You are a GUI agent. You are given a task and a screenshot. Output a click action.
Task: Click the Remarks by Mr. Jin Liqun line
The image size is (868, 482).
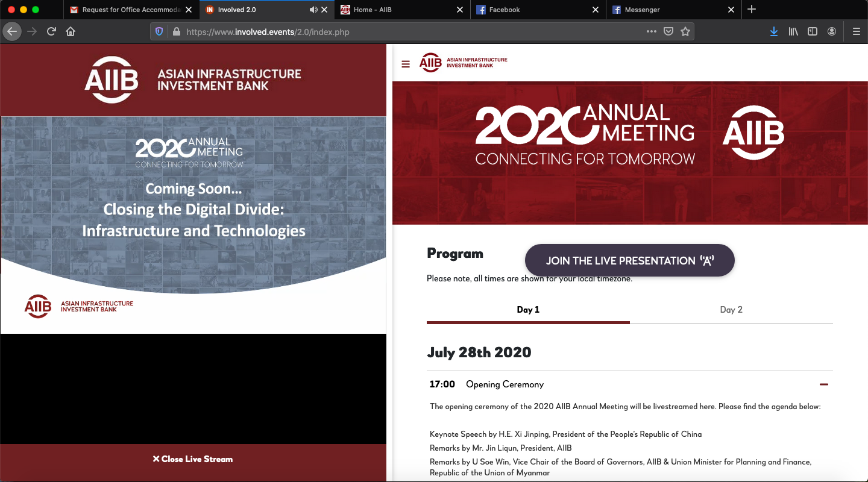[x=501, y=448]
